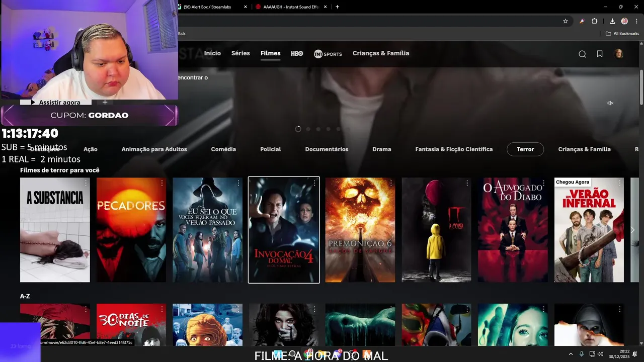Open options menu on 30 Dias de Noite poster
Viewport: 644px width, 362px height.
pyautogui.click(x=162, y=309)
